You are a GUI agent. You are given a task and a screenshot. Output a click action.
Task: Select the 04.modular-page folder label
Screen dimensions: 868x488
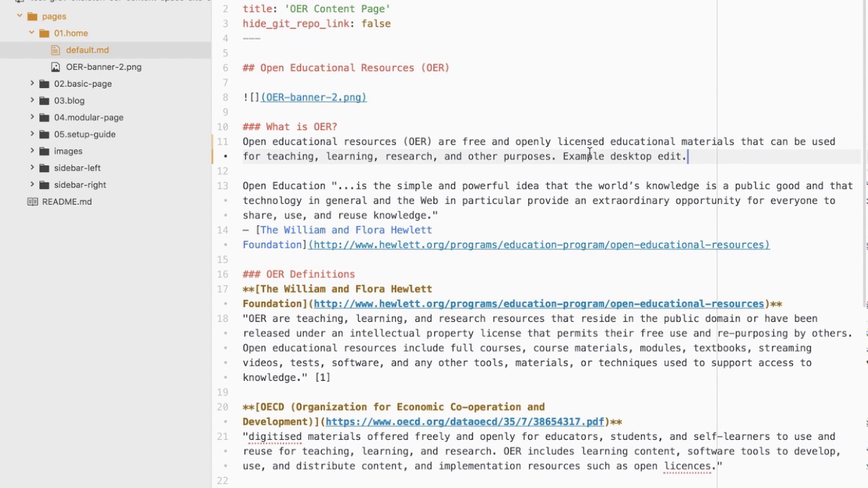pyautogui.click(x=89, y=117)
